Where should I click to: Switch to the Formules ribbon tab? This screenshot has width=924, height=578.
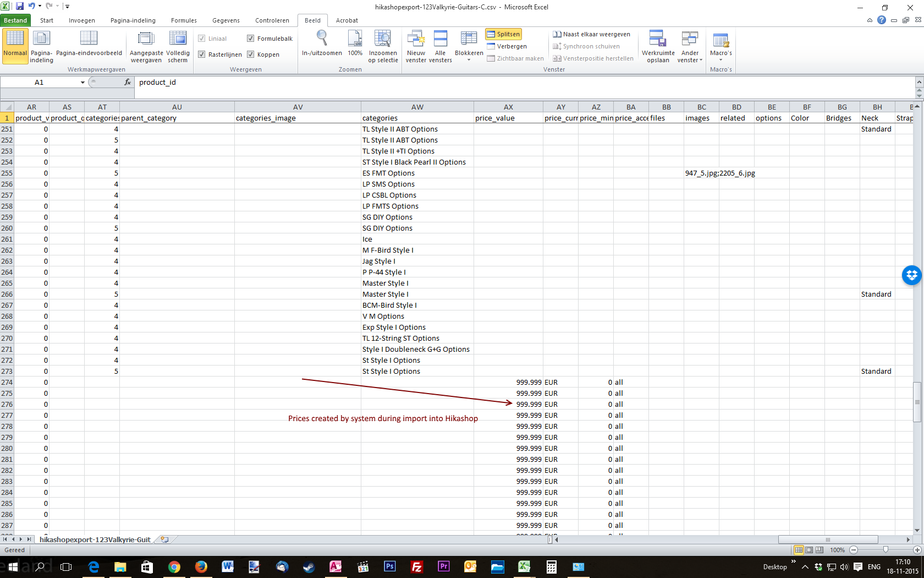coord(184,20)
